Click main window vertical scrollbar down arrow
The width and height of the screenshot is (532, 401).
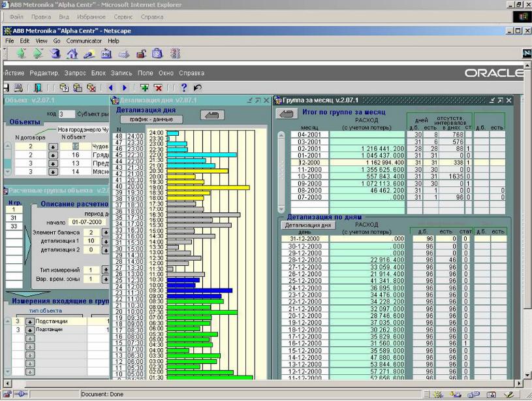[527, 375]
